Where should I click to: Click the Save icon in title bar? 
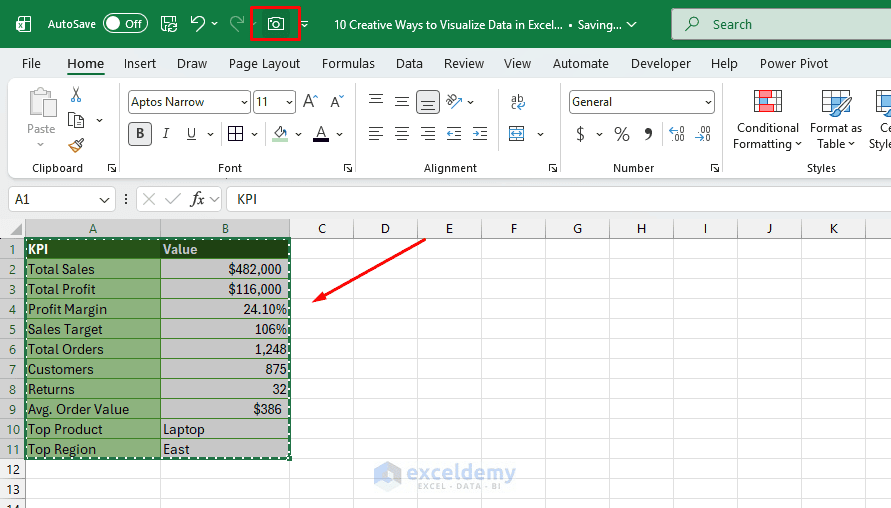[x=169, y=24]
